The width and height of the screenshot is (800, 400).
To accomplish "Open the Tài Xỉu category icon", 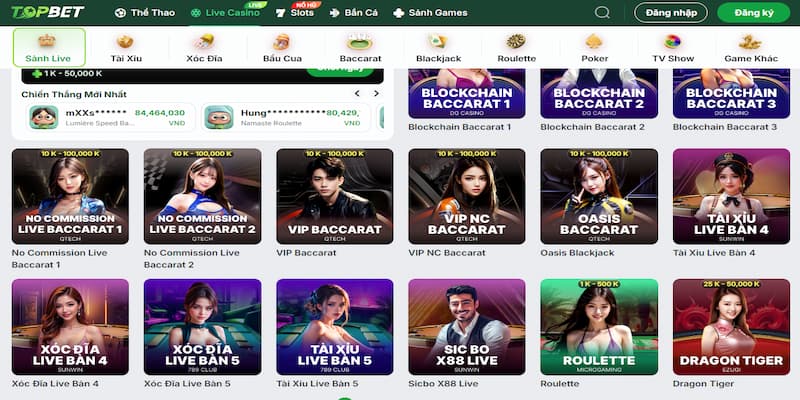I will (125, 42).
